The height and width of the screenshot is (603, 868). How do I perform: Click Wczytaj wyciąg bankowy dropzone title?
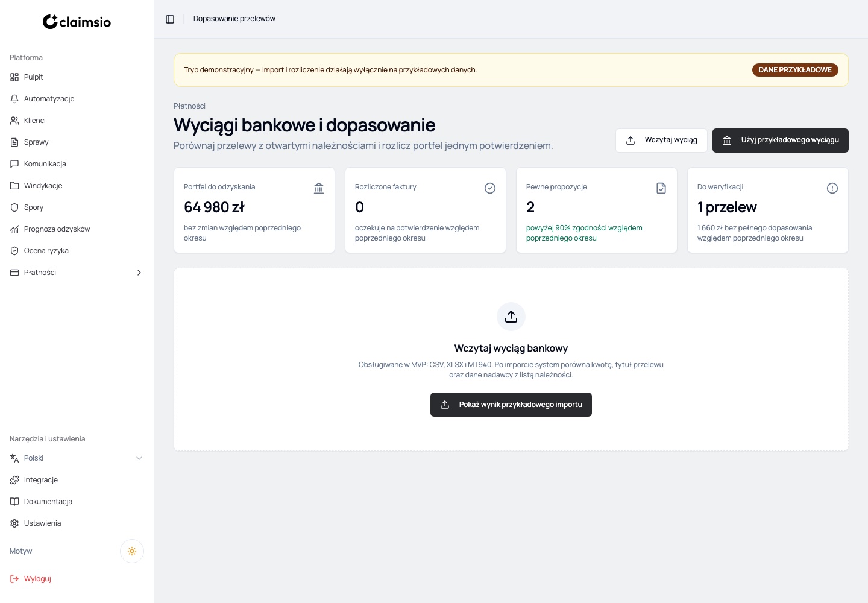511,348
